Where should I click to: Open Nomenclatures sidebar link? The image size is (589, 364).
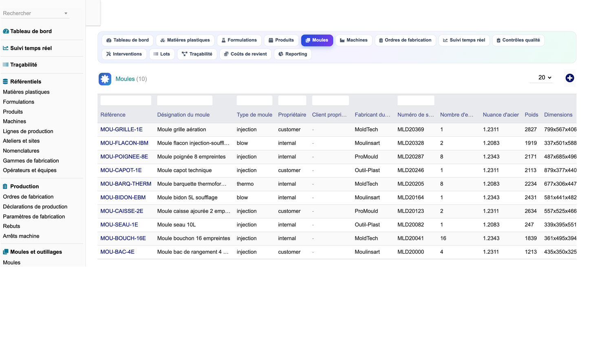(21, 151)
